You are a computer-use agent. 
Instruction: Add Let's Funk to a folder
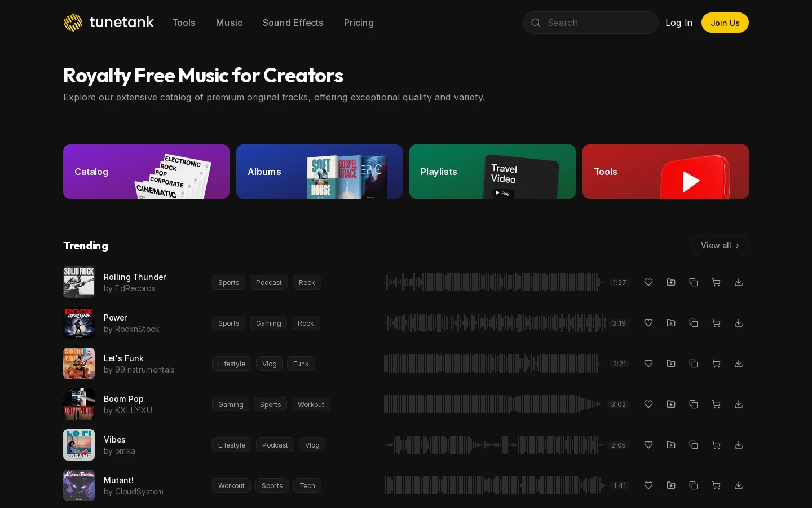point(671,364)
